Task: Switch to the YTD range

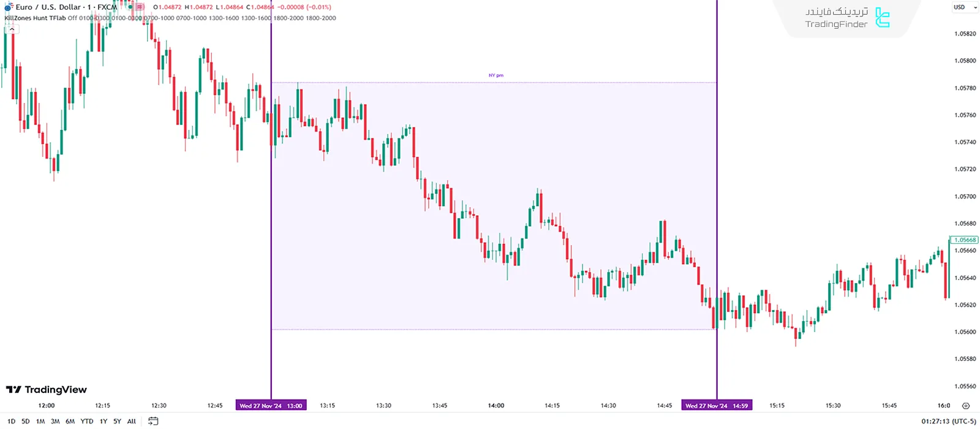Action: click(87, 421)
